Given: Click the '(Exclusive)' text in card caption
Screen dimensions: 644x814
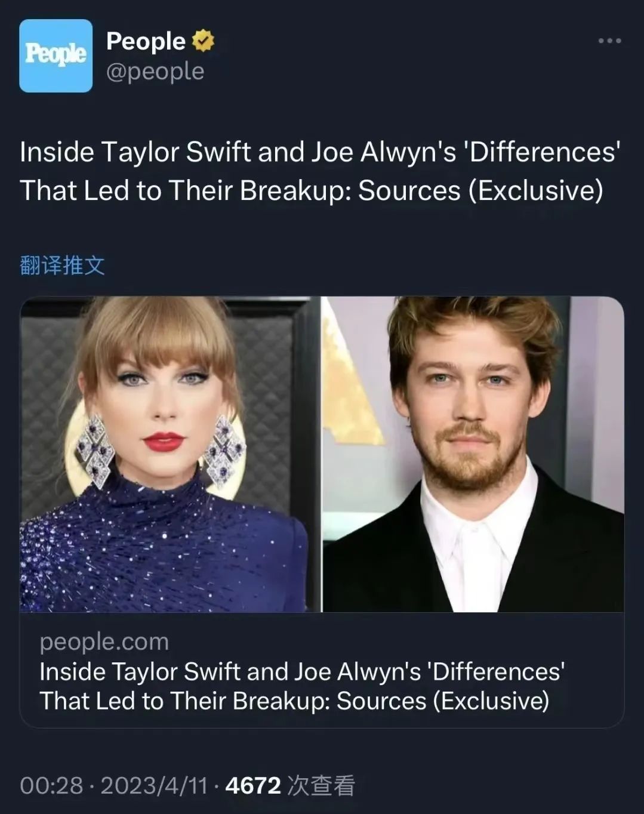Looking at the screenshot, I should pyautogui.click(x=491, y=701).
